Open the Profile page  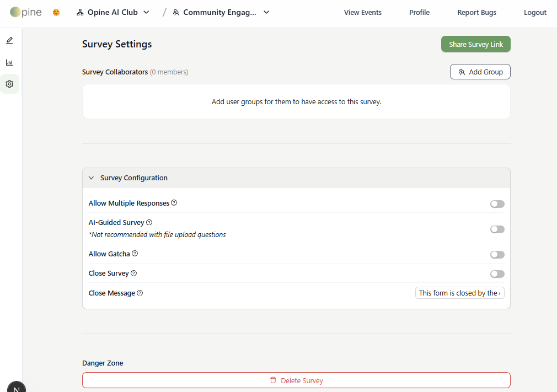tap(419, 13)
